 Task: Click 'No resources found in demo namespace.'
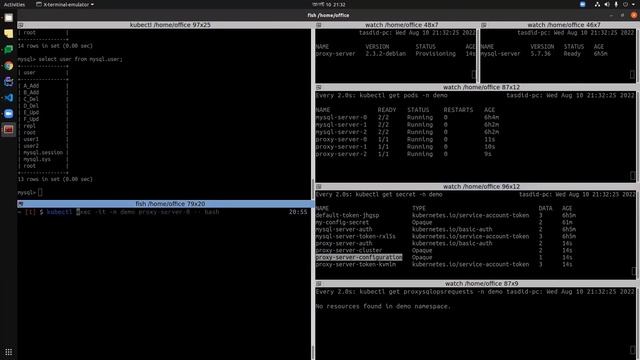(383, 307)
